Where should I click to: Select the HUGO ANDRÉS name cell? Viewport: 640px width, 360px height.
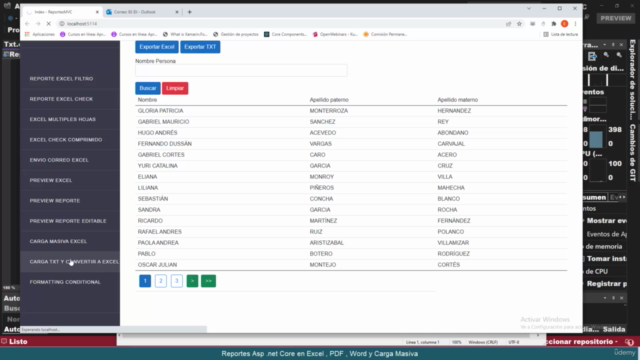click(x=158, y=133)
